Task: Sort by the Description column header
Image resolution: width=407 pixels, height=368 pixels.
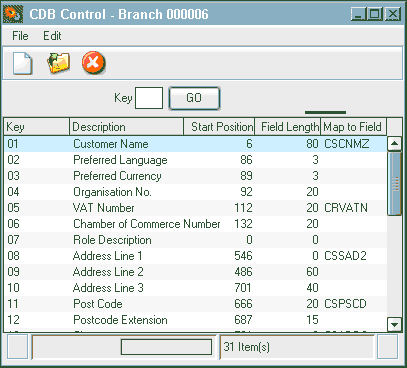Action: pos(126,127)
